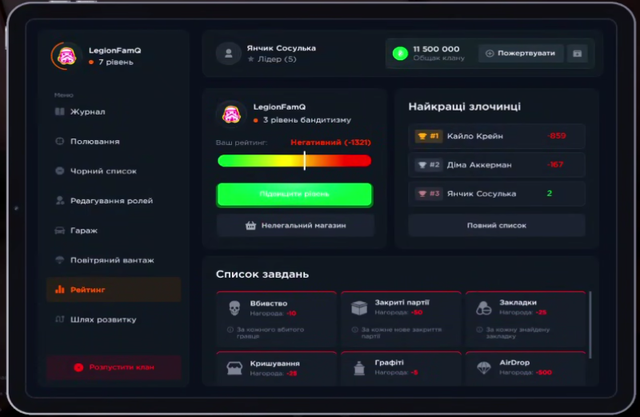Open the Полювання section

(x=113, y=142)
